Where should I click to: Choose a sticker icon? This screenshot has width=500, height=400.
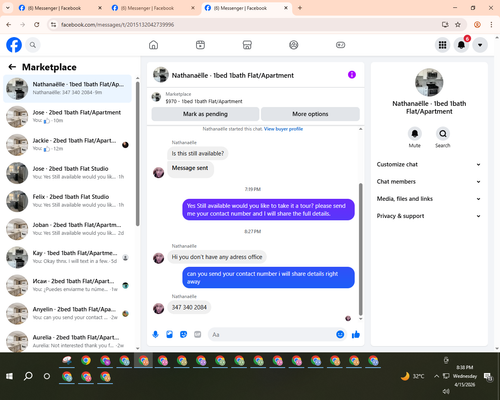click(x=183, y=334)
